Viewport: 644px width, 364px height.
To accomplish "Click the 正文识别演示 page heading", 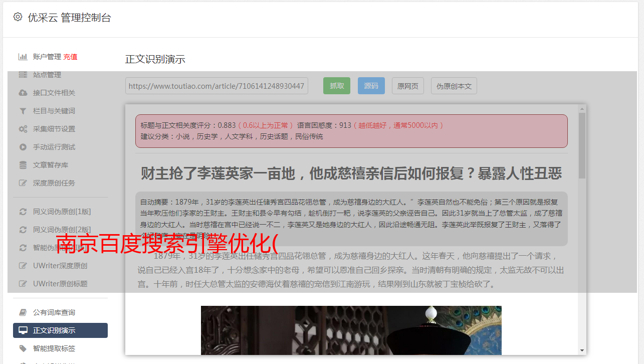I will tap(155, 59).
